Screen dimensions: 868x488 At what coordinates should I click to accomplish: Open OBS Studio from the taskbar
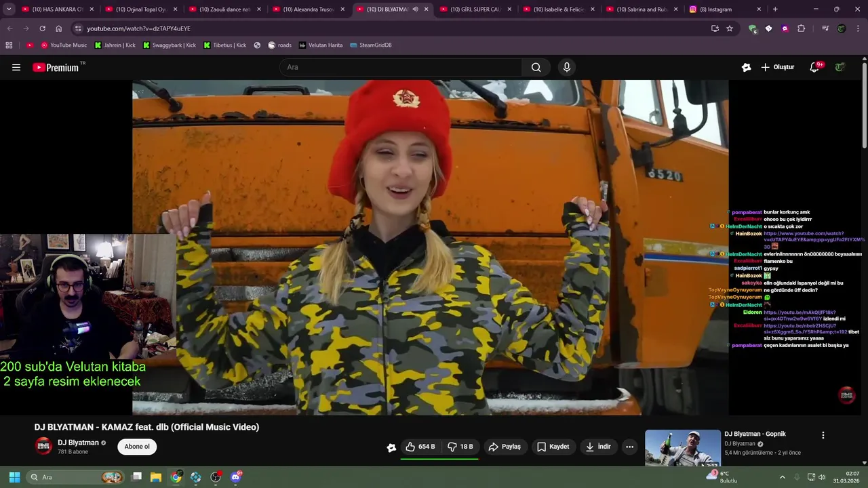pyautogui.click(x=216, y=477)
